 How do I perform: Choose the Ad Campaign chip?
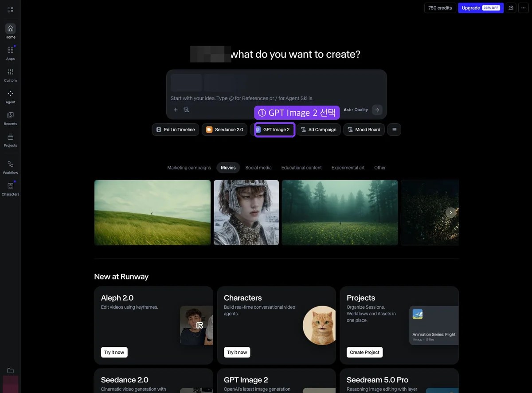point(319,130)
